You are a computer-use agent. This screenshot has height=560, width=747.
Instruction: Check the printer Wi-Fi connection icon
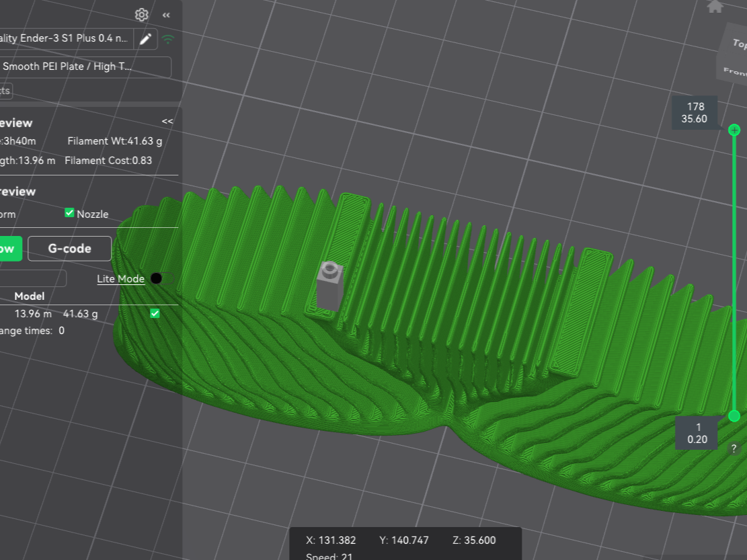167,39
